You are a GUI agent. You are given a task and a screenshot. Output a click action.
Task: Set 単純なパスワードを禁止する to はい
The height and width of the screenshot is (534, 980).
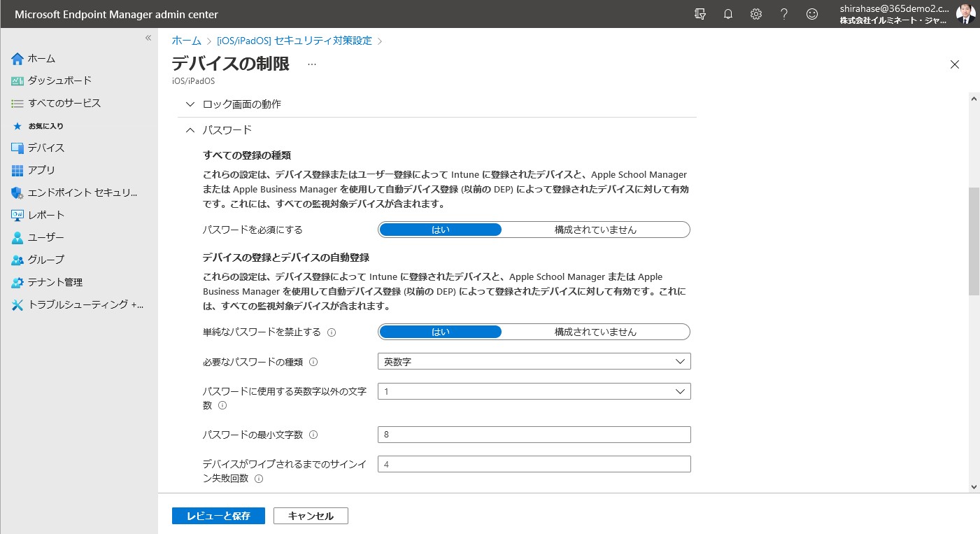[x=441, y=332]
